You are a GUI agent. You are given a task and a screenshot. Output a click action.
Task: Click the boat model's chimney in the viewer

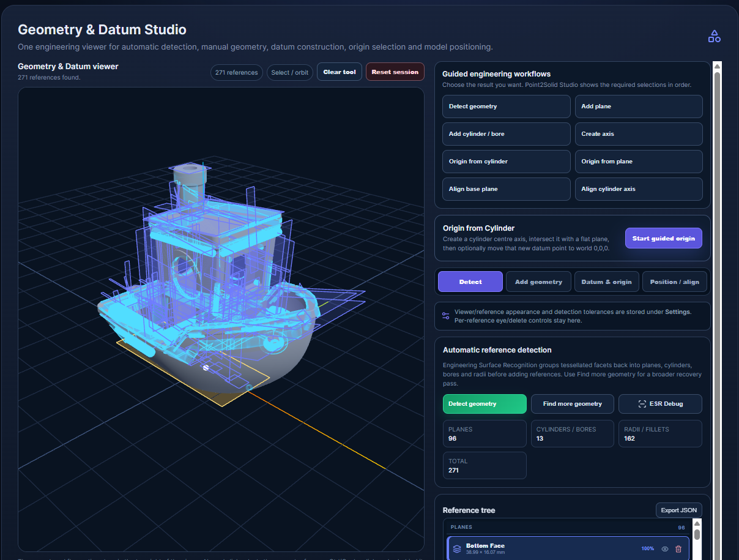[188, 176]
